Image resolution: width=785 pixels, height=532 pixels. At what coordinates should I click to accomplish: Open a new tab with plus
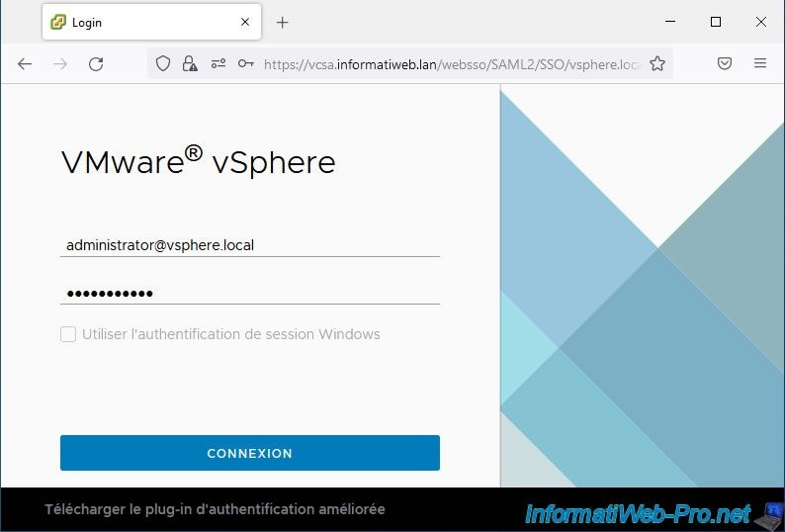point(283,22)
